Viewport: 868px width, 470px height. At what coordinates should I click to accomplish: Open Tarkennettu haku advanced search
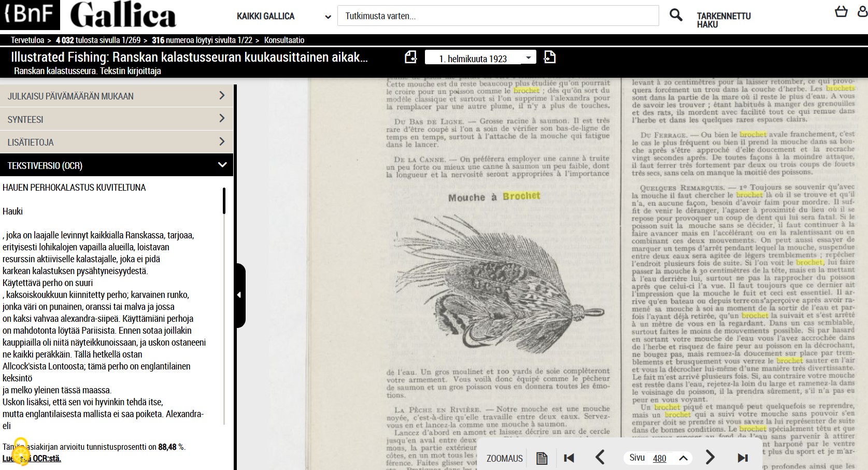pos(723,20)
